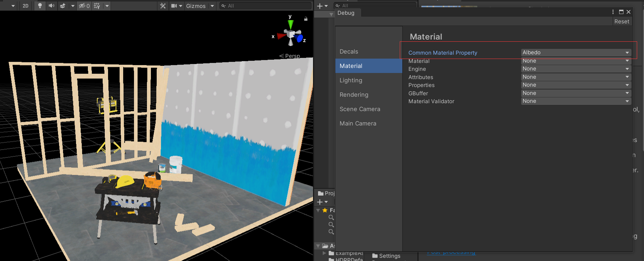This screenshot has height=261, width=644.
Task: Click the scene gizmo lock icon
Action: 306,19
